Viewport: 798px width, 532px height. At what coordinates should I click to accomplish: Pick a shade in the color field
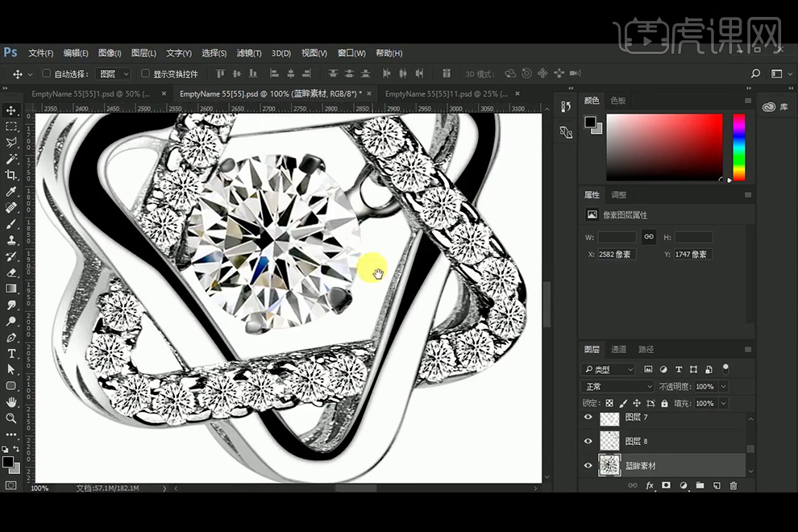click(x=664, y=148)
